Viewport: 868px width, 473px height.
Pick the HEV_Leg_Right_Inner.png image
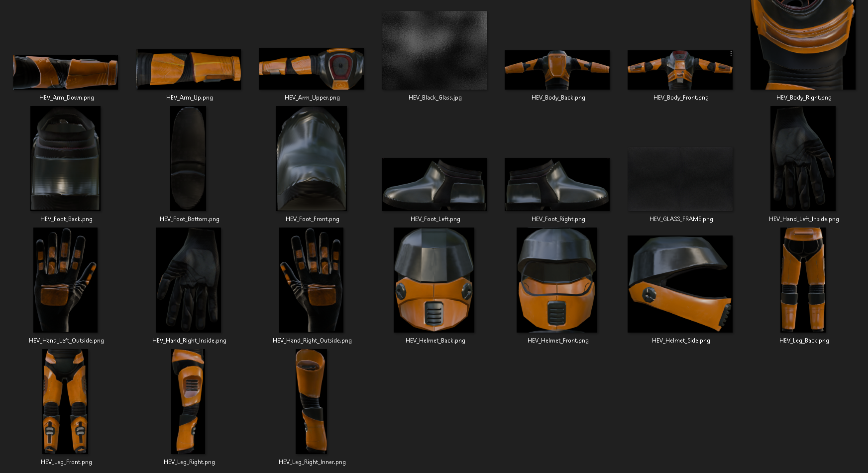click(312, 401)
